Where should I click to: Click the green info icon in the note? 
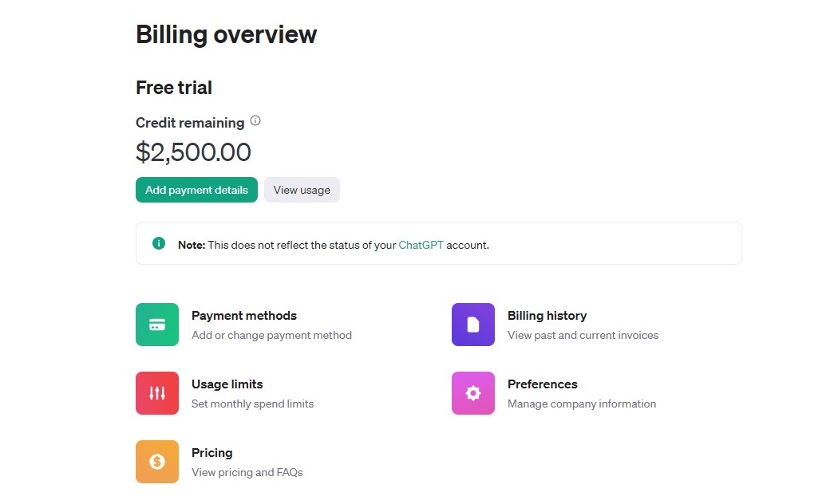click(x=159, y=243)
